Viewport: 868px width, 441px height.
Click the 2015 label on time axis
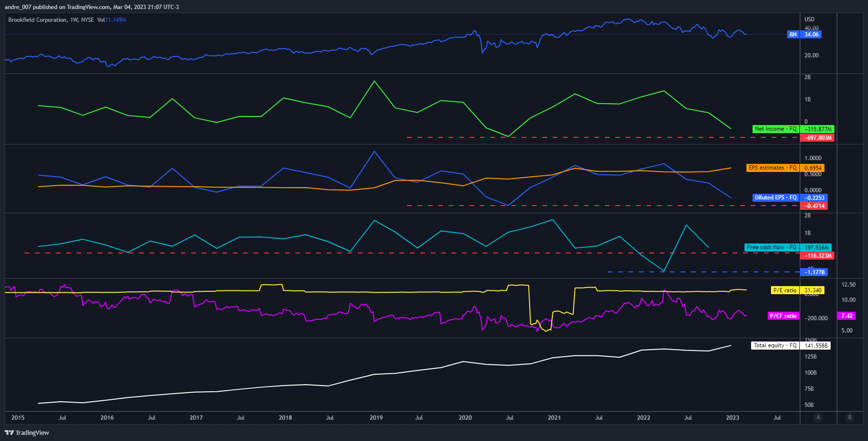click(18, 418)
